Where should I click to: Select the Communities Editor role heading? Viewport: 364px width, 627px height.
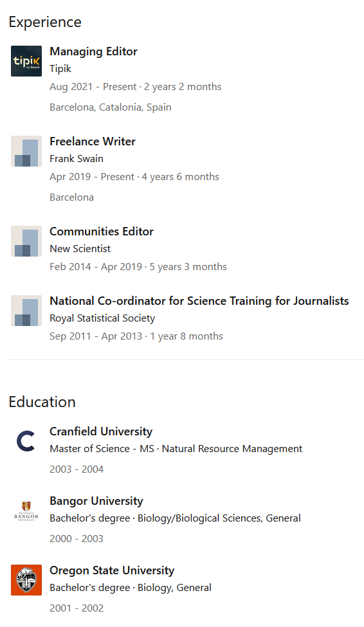(x=102, y=232)
